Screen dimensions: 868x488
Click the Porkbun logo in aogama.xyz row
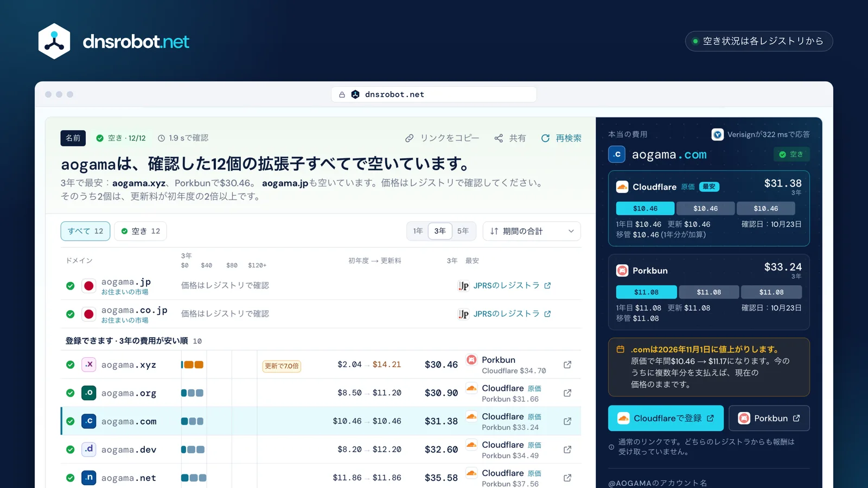point(471,359)
